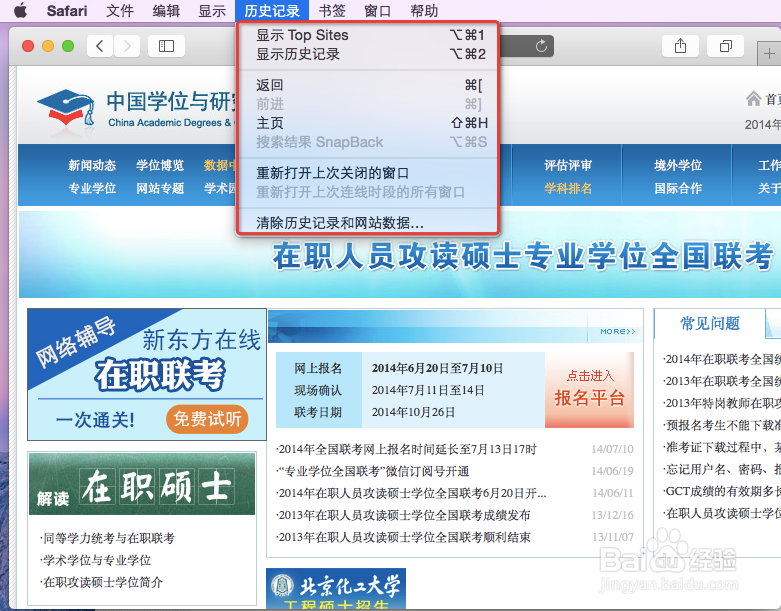Open the 编辑 menu
The width and height of the screenshot is (781, 611).
166,10
